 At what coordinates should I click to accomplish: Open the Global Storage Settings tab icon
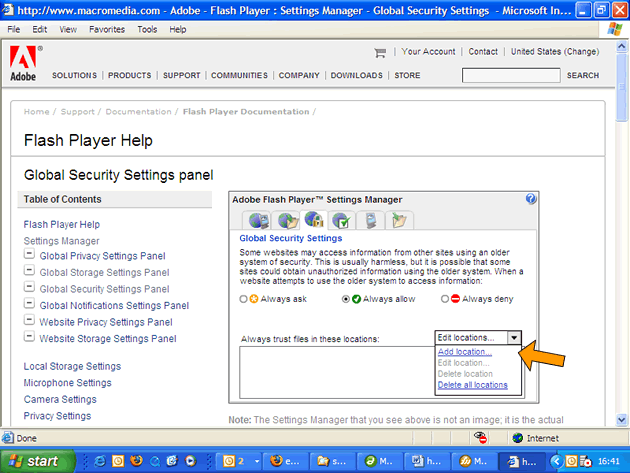click(288, 220)
